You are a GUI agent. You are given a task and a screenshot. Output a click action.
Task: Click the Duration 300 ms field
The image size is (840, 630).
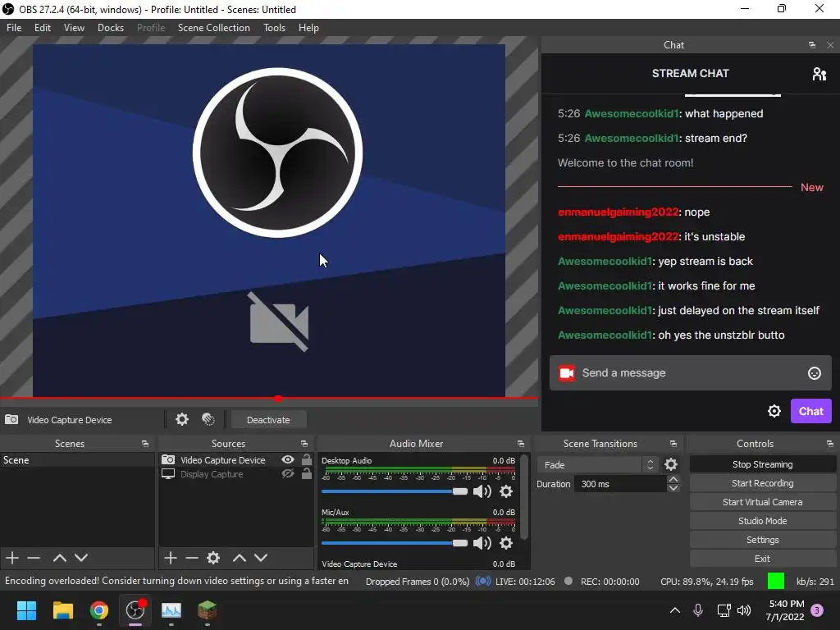point(620,484)
